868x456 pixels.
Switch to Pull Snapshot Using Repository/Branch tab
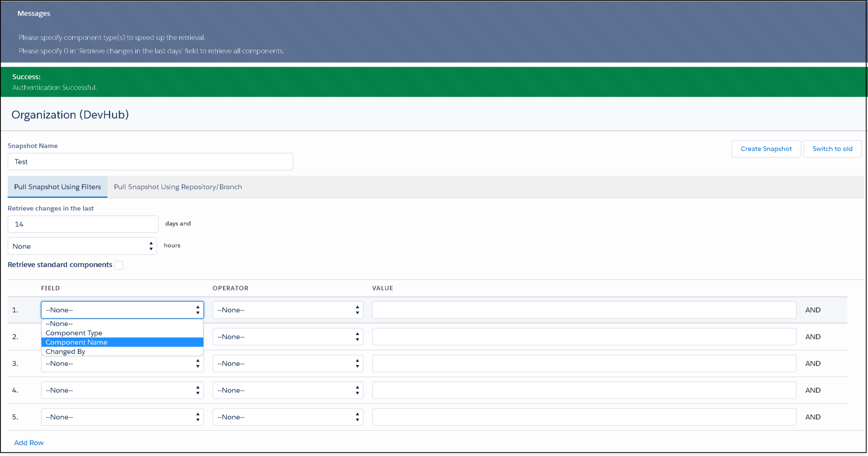point(178,187)
